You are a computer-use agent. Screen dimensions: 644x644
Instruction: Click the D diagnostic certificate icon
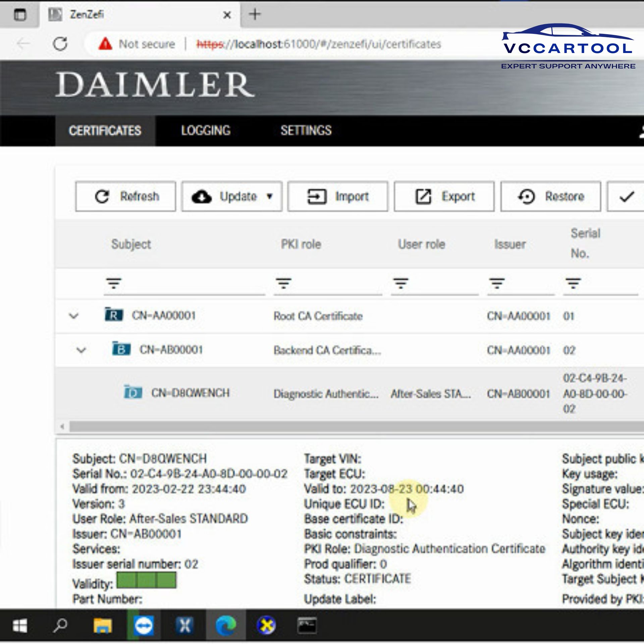pos(133,392)
